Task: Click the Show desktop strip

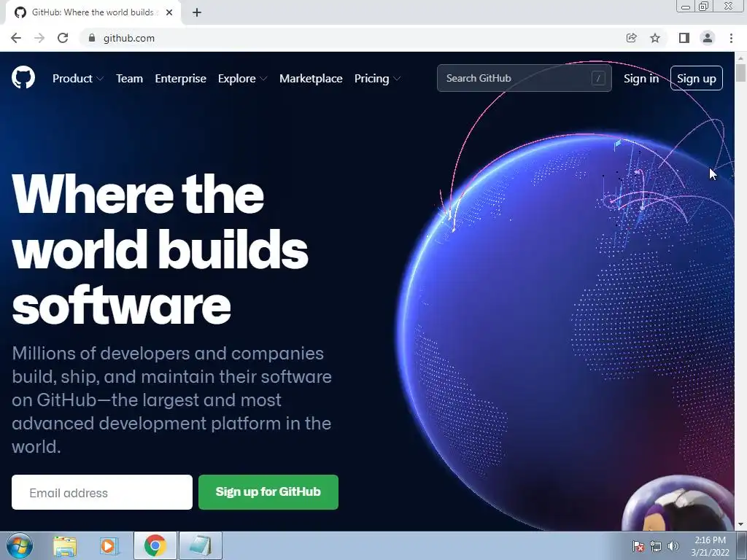Action: (742, 545)
